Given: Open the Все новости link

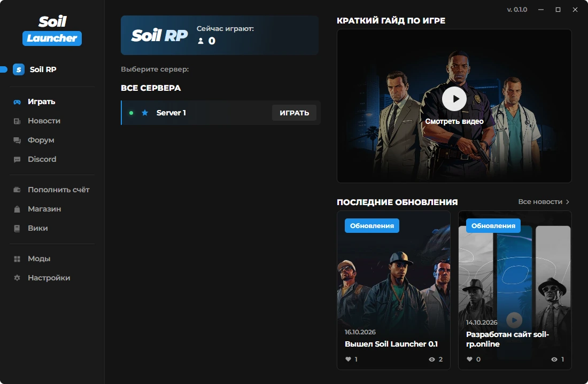Looking at the screenshot, I should (544, 201).
